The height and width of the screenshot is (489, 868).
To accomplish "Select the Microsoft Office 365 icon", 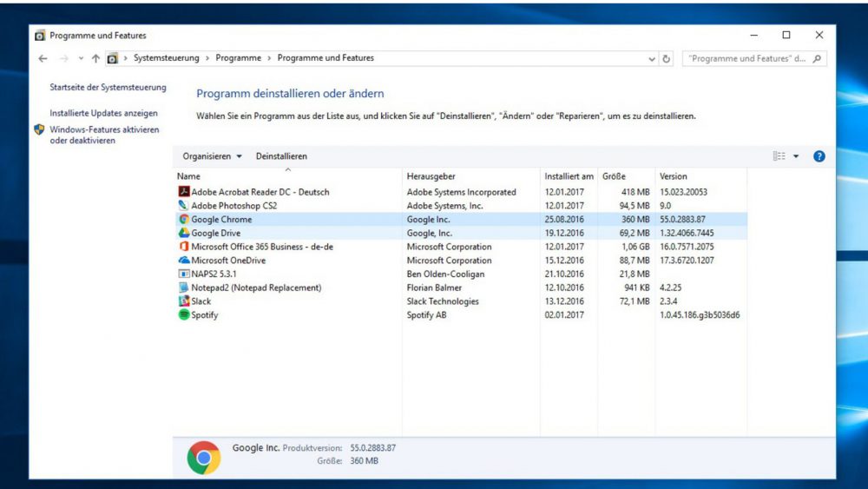I will [183, 247].
